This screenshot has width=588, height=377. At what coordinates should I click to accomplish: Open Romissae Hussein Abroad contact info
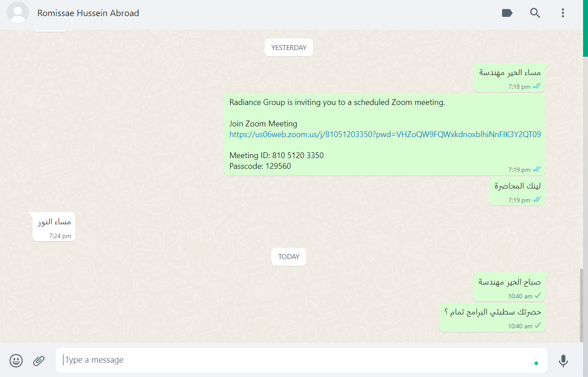pyautogui.click(x=88, y=13)
